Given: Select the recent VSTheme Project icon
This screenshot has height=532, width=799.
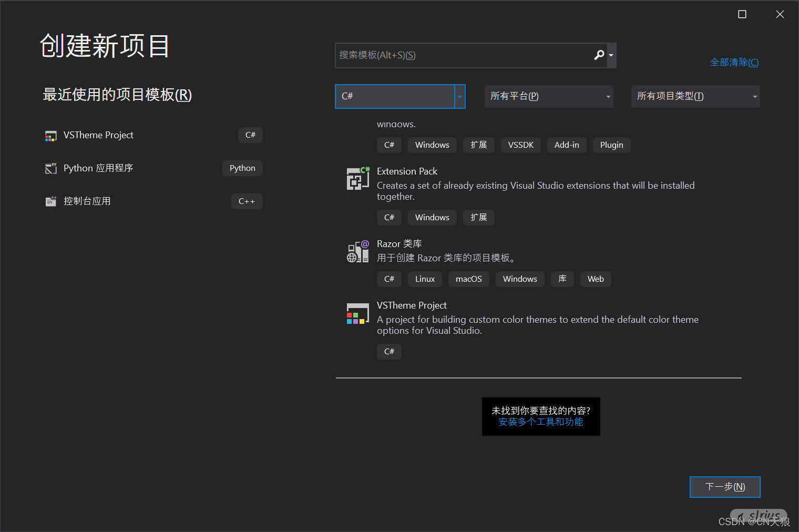Looking at the screenshot, I should click(51, 135).
